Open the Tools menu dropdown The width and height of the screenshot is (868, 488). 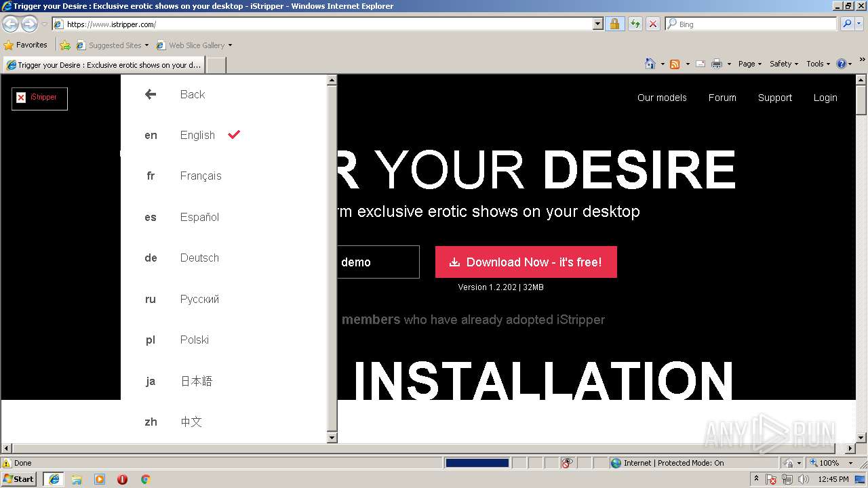tap(818, 64)
